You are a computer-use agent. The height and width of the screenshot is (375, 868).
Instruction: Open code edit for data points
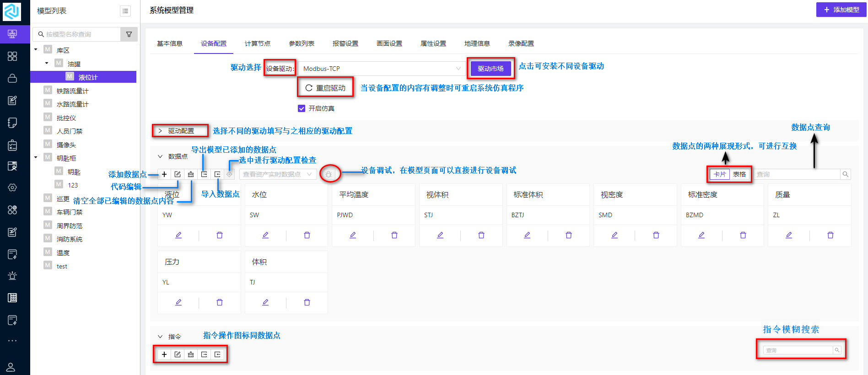[x=178, y=174]
